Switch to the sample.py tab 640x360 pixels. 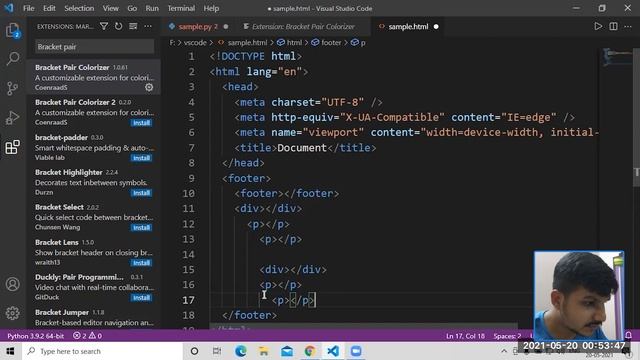point(198,27)
